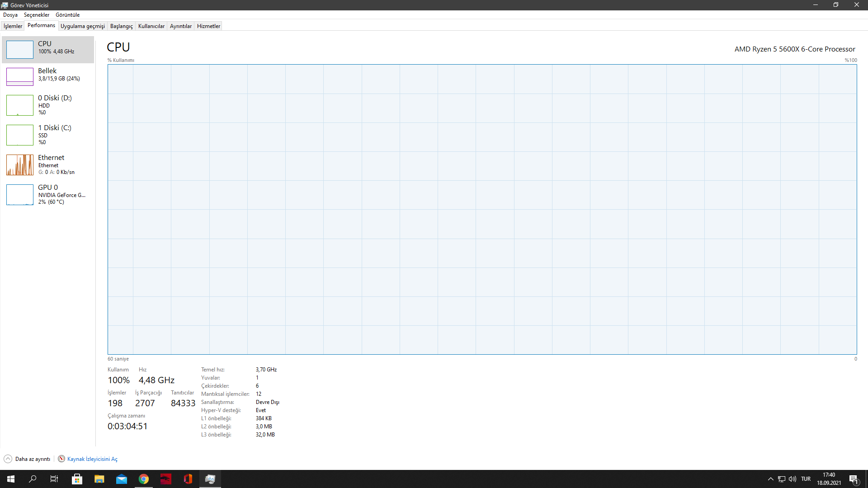Viewport: 868px width, 488px height.
Task: Open the Görüntüle menu
Action: tap(67, 15)
